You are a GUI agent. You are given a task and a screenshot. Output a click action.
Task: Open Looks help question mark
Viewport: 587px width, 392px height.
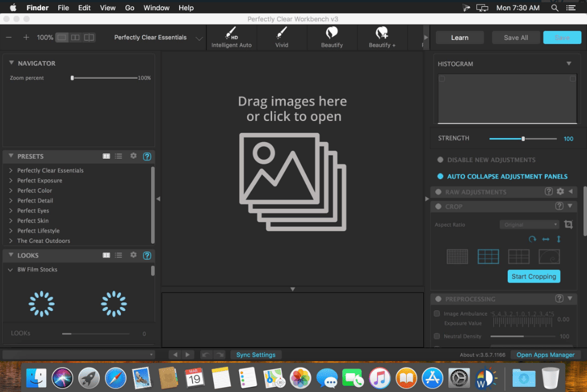click(x=147, y=256)
